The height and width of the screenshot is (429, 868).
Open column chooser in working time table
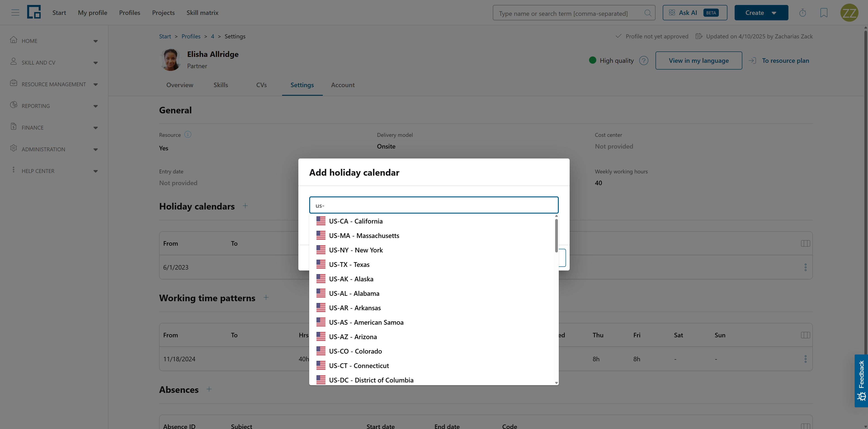(x=805, y=335)
